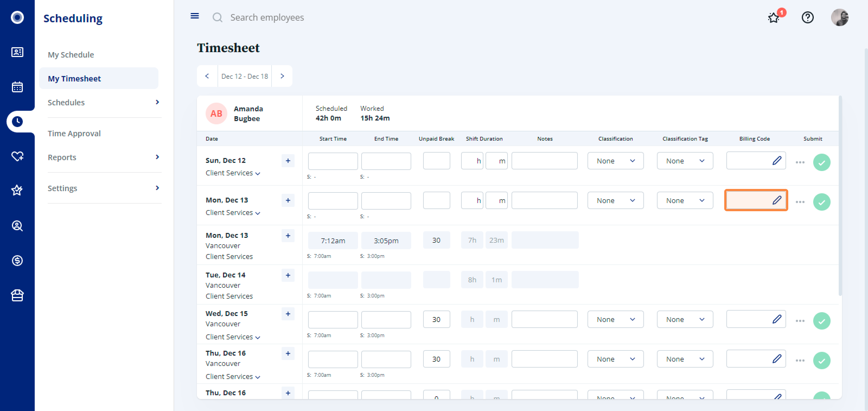Toggle submit checkmark for Thu, Dec 16

(x=822, y=361)
